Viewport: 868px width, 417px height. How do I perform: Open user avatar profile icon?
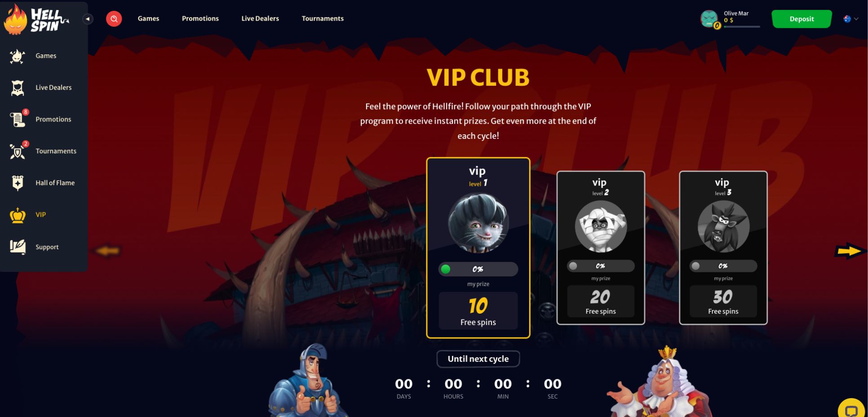tap(709, 19)
